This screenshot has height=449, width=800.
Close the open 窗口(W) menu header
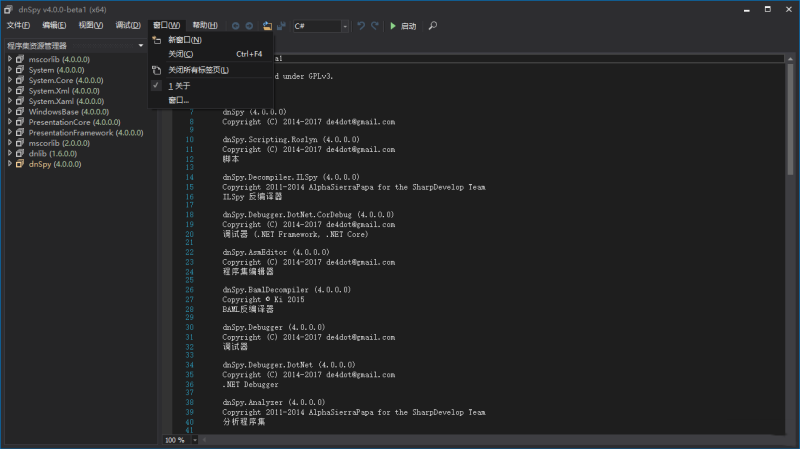166,25
